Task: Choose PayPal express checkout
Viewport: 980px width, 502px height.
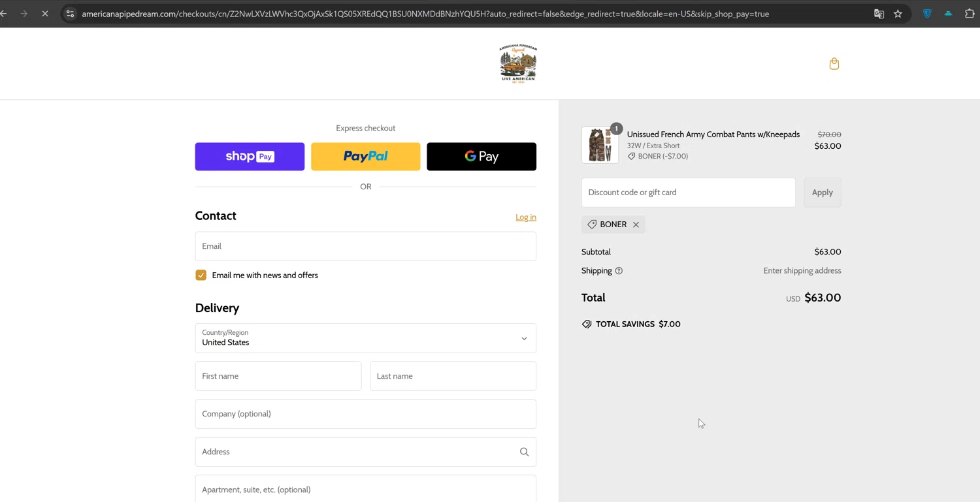Action: (x=365, y=157)
